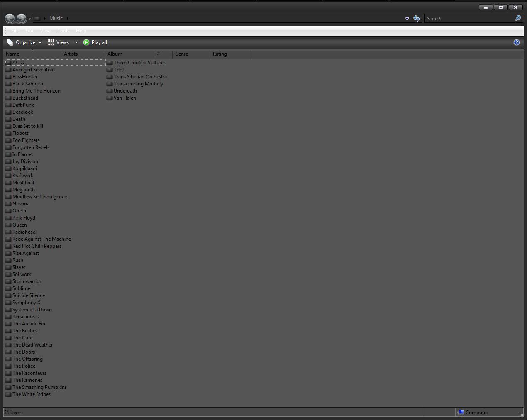Click the search magnifier icon
The width and height of the screenshot is (527, 420).
[x=518, y=18]
